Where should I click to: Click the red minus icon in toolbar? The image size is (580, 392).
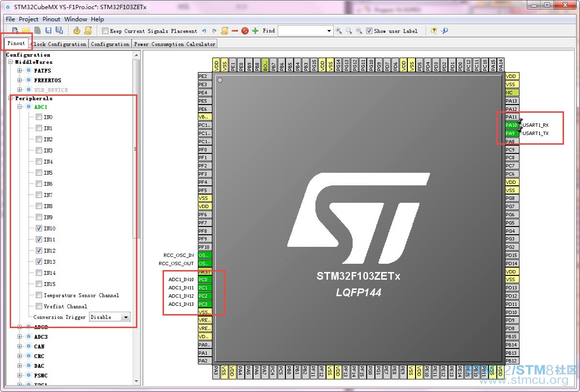[x=235, y=30]
